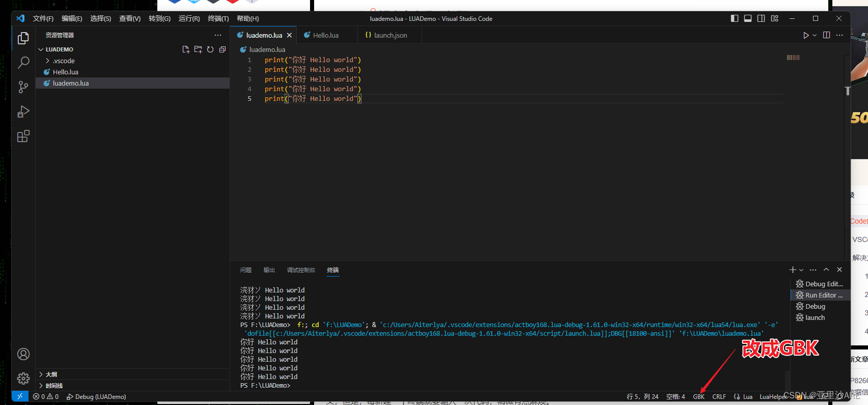Open explorer panel more actions menu
This screenshot has width=868, height=405.
tap(218, 35)
